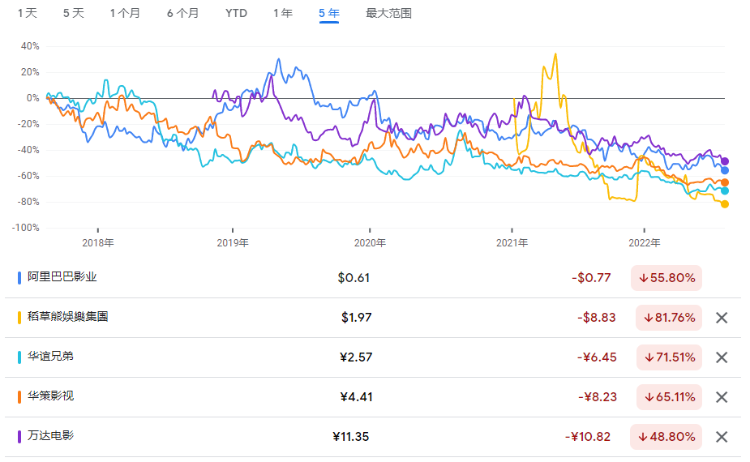Remove 华谊兄弟 from the comparison

click(721, 357)
